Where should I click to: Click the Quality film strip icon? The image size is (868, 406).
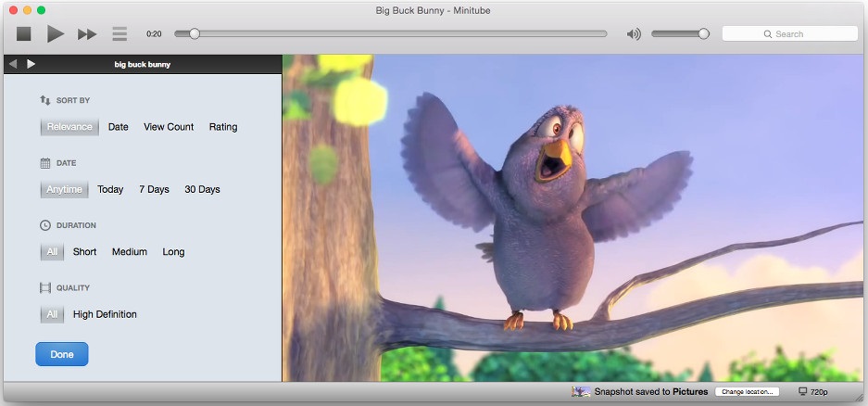[x=44, y=288]
